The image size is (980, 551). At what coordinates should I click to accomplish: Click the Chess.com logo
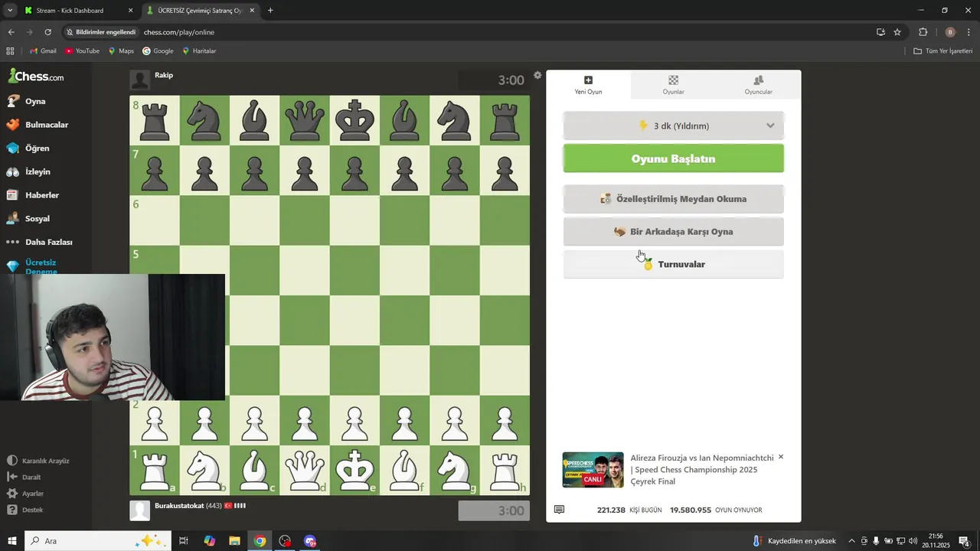click(x=36, y=76)
